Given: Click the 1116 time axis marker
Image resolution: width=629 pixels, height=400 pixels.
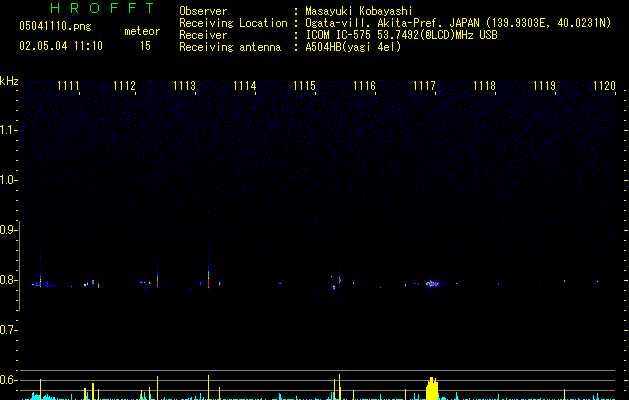Looking at the screenshot, I should click(x=364, y=86).
